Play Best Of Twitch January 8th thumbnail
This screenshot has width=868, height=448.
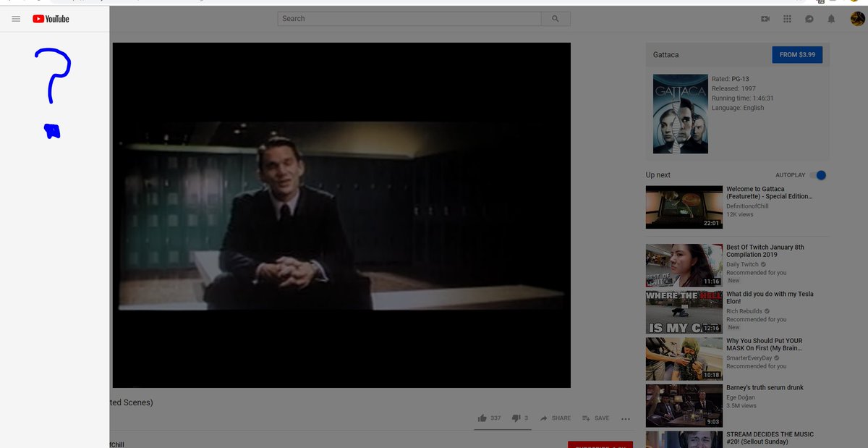[x=684, y=266]
